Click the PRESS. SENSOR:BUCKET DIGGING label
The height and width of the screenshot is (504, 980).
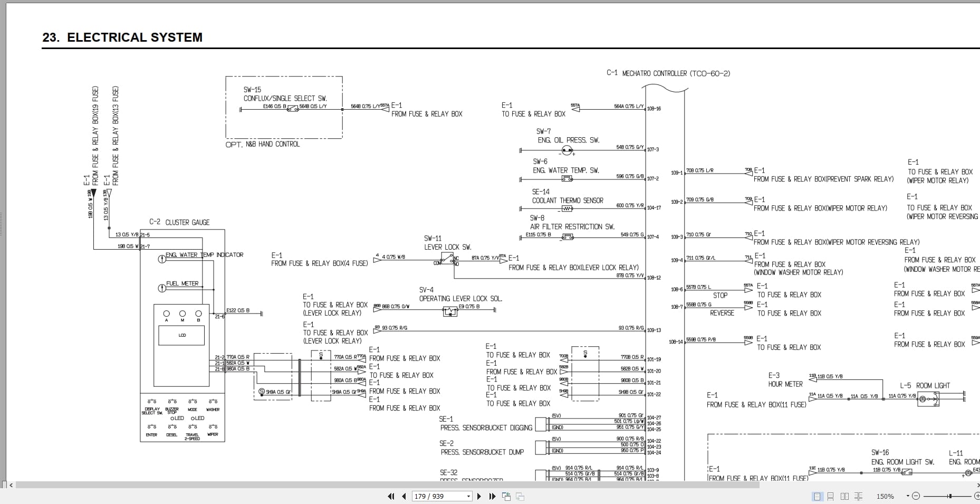486,427
